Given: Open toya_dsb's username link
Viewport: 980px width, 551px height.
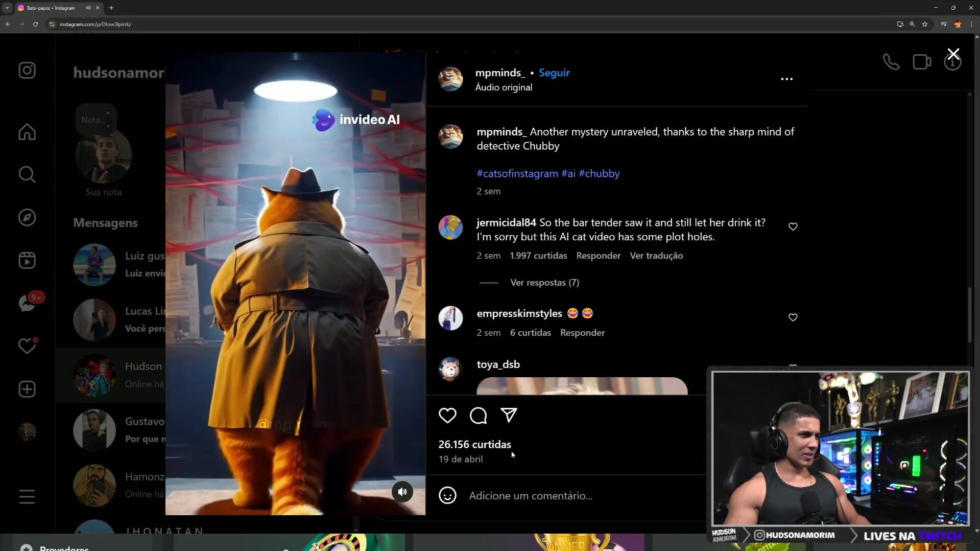Looking at the screenshot, I should 498,364.
